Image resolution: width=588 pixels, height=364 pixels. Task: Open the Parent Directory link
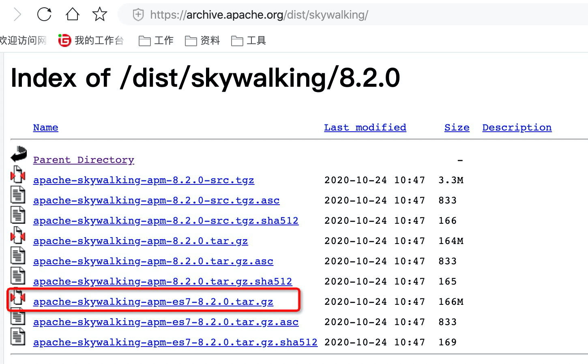point(84,160)
